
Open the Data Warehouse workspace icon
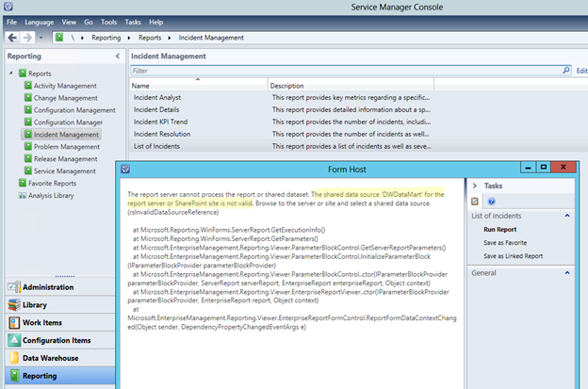pyautogui.click(x=14, y=359)
